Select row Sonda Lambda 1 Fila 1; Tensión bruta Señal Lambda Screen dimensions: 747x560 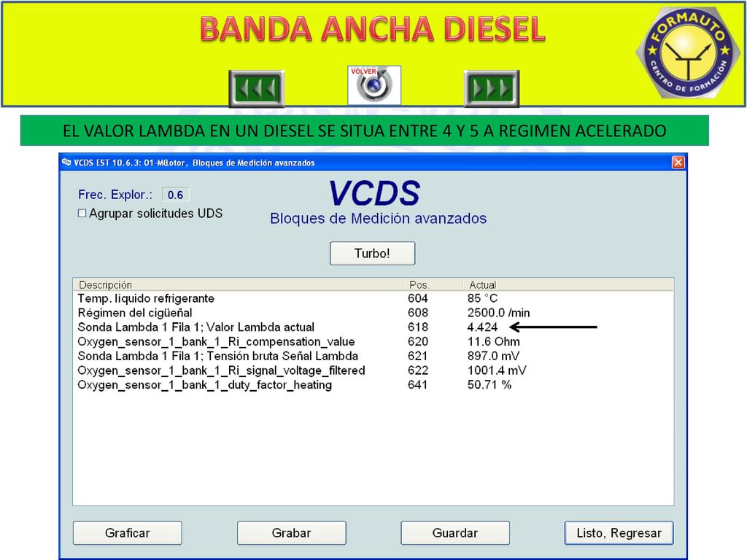[373, 356]
